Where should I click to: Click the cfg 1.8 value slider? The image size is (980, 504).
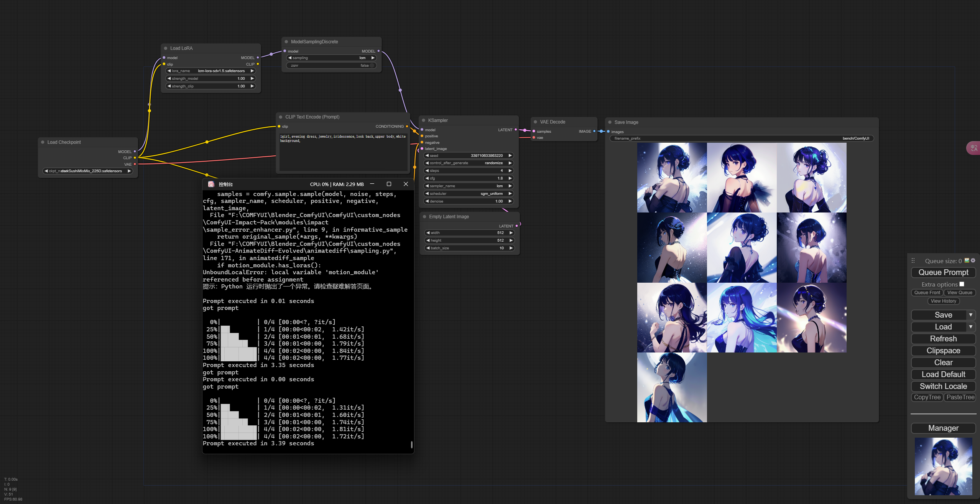pyautogui.click(x=469, y=178)
